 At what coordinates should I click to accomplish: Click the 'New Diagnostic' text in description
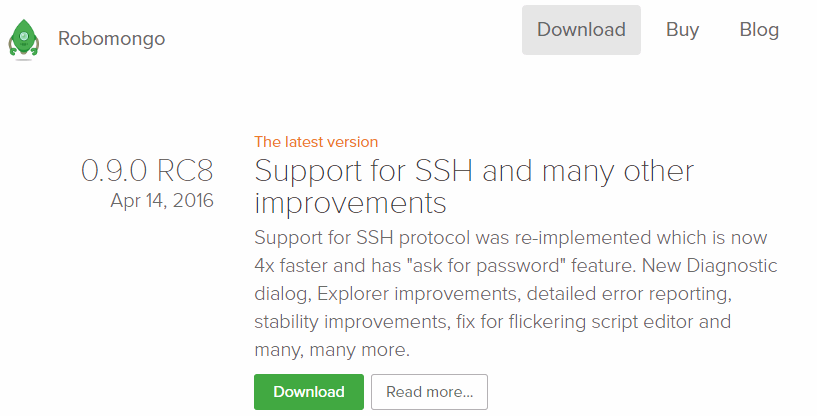(709, 266)
